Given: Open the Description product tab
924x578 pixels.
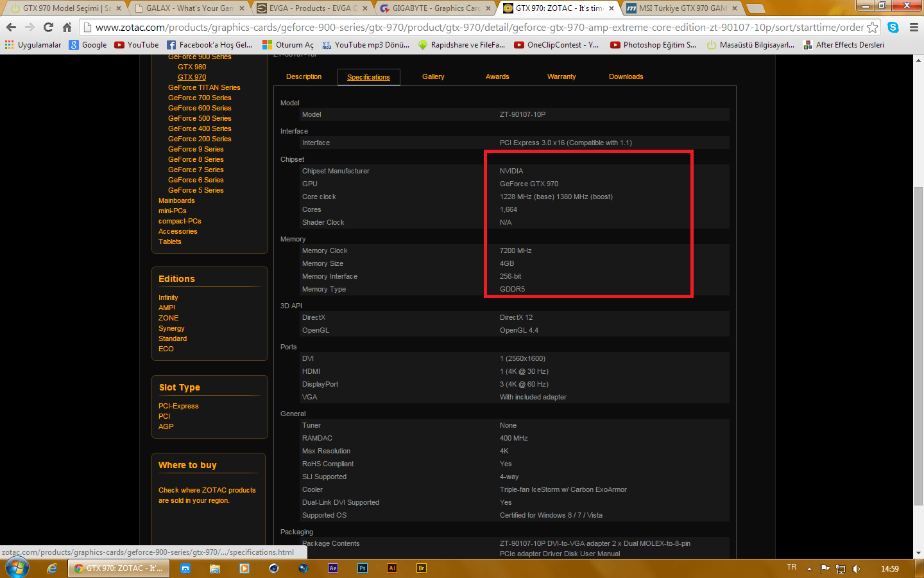Looking at the screenshot, I should 304,76.
